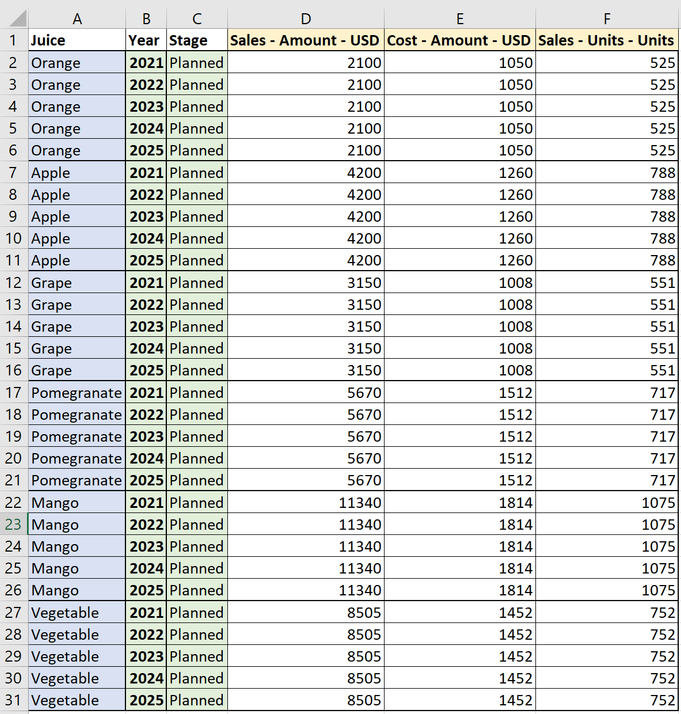
Task: Select Grape cell in row 12
Action: 77,282
